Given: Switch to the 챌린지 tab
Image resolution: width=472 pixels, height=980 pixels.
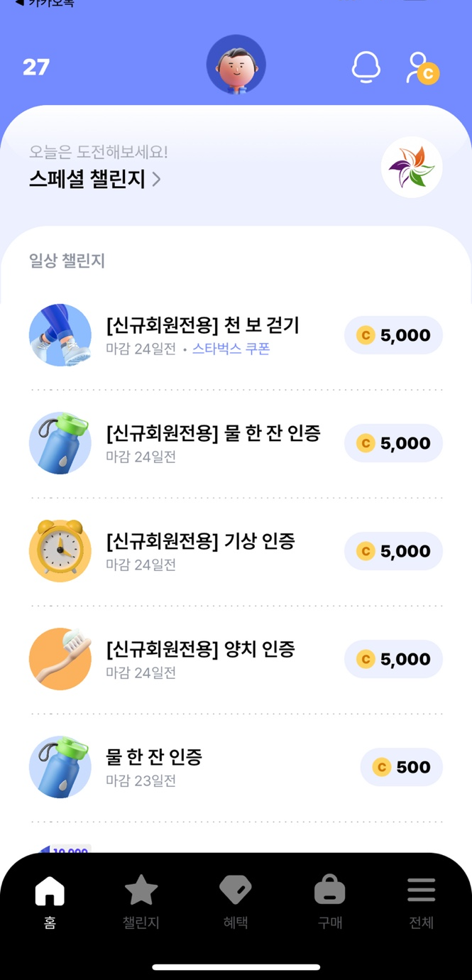Looking at the screenshot, I should coord(141,900).
